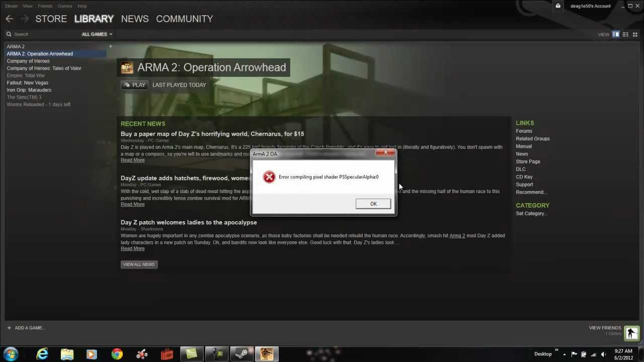This screenshot has height=362, width=644.
Task: Click the friends avatar icon at bottom right
Action: pyautogui.click(x=631, y=333)
